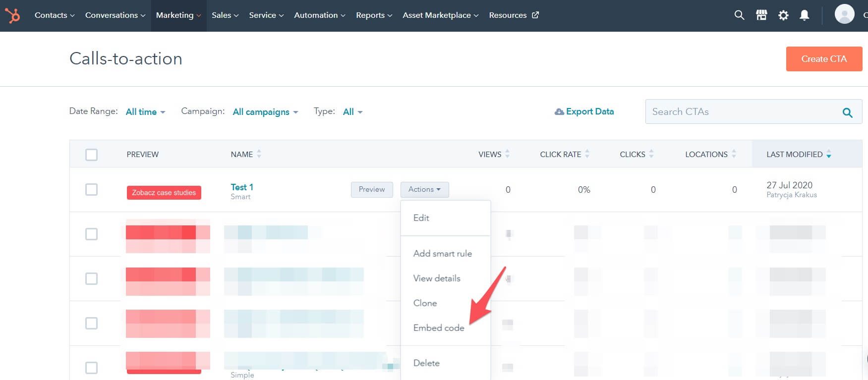The height and width of the screenshot is (380, 868).
Task: Expand the Marketing menu
Action: click(x=178, y=15)
